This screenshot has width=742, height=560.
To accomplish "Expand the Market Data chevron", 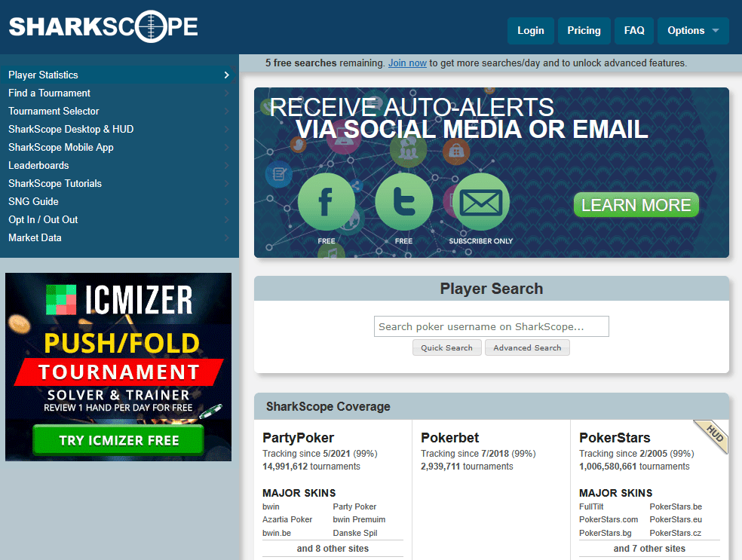I will click(227, 238).
